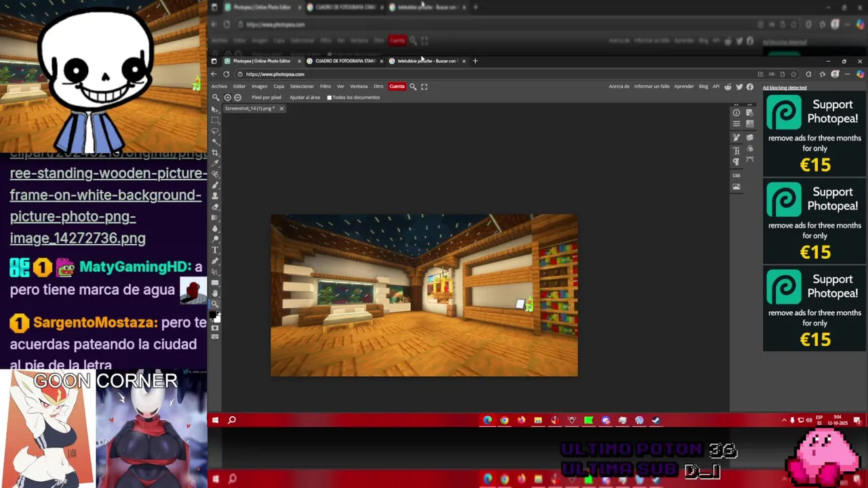Open the Properties sliders panel icon

(x=736, y=123)
